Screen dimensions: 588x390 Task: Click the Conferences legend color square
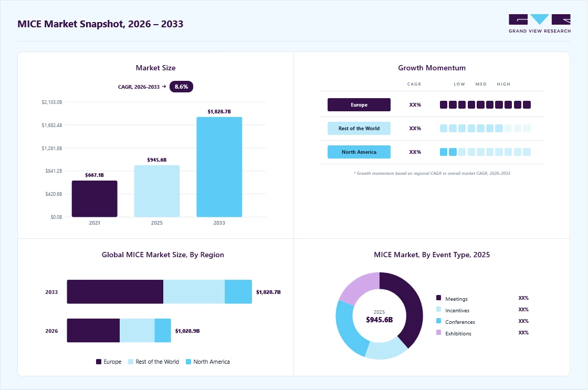click(x=438, y=321)
